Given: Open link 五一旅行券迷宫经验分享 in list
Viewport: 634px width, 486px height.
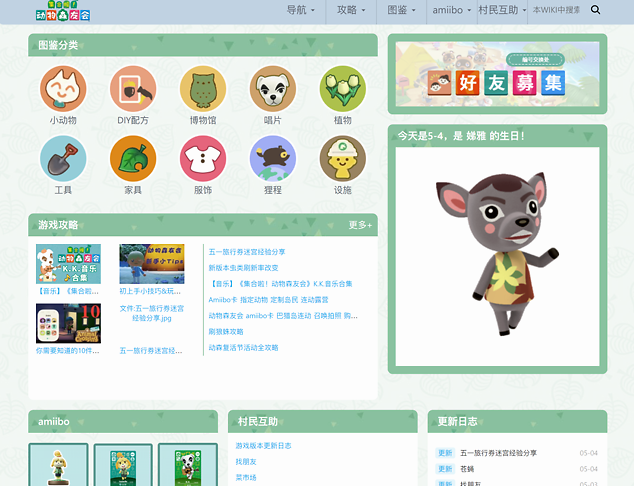Looking at the screenshot, I should [247, 252].
